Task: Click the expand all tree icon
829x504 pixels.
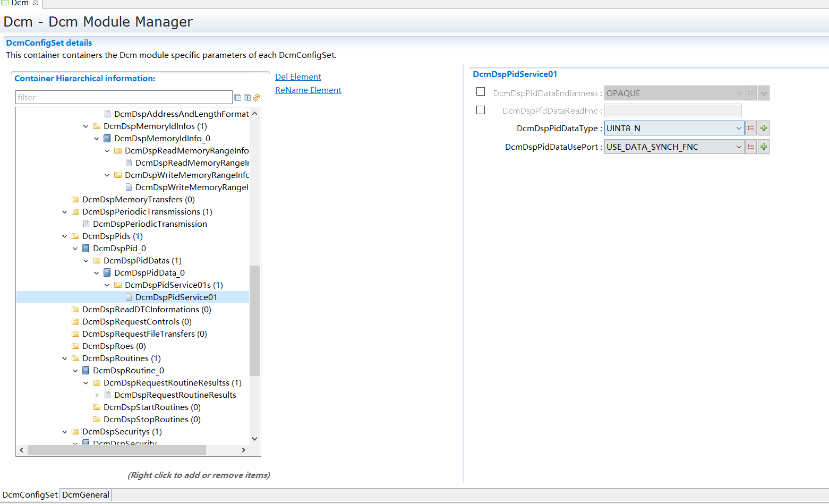Action: tap(247, 98)
